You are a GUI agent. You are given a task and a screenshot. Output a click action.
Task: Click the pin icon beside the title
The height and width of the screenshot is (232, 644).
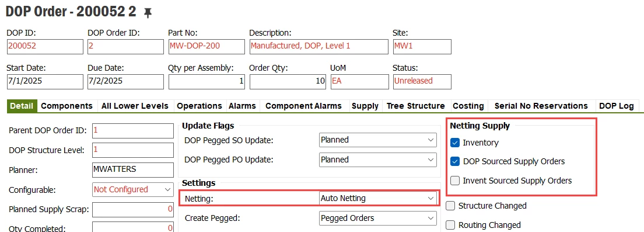point(148,13)
